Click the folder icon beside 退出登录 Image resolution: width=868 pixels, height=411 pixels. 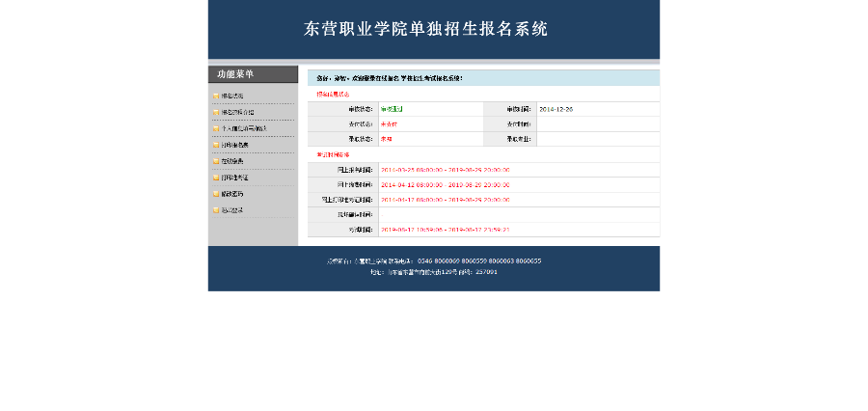pos(216,210)
